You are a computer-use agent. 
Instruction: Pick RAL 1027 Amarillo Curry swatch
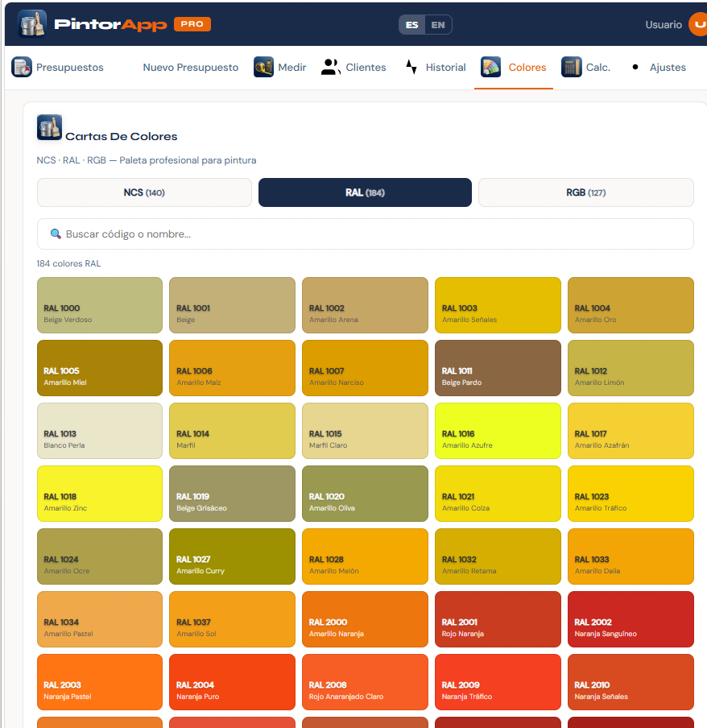[232, 556]
